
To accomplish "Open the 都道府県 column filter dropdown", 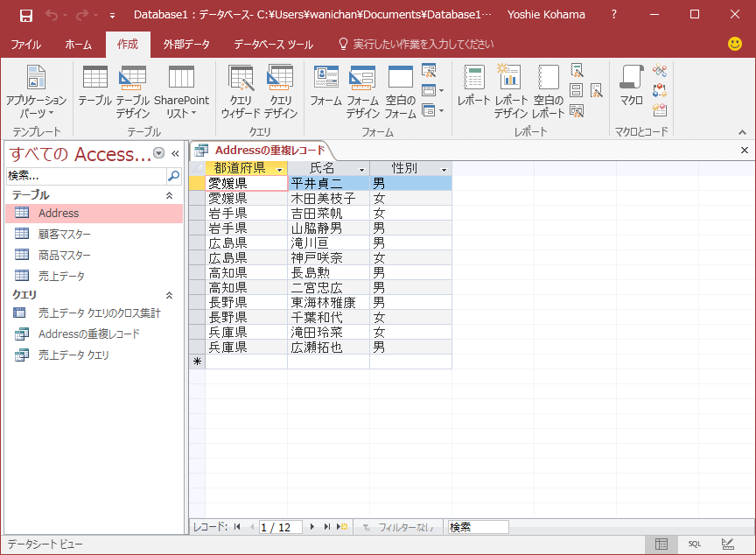I will pyautogui.click(x=279, y=169).
